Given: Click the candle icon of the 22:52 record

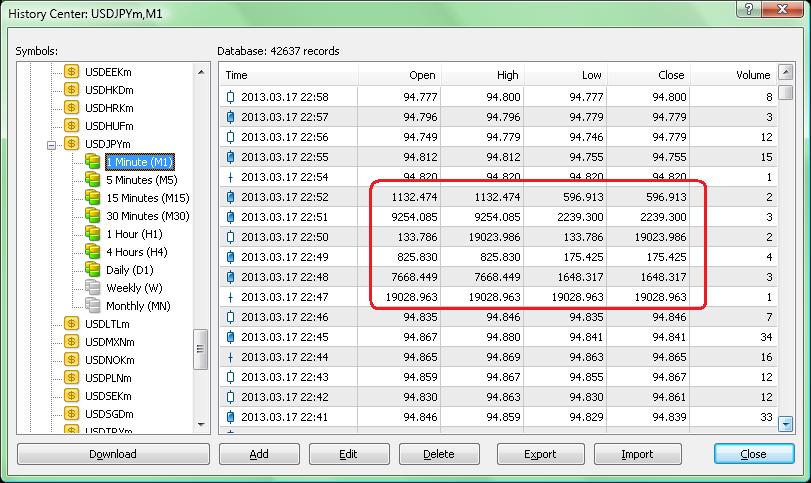Looking at the screenshot, I should (x=231, y=197).
